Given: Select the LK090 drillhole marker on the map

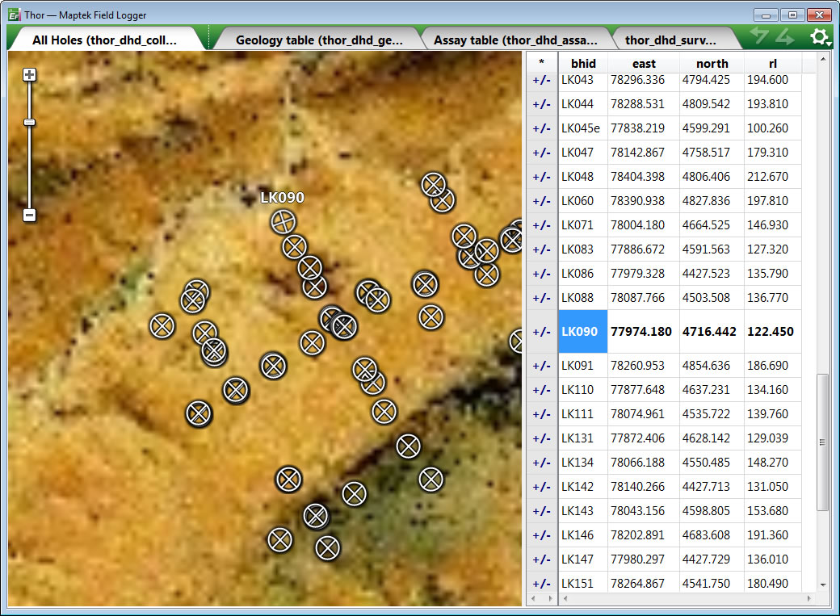Looking at the screenshot, I should coord(283,220).
